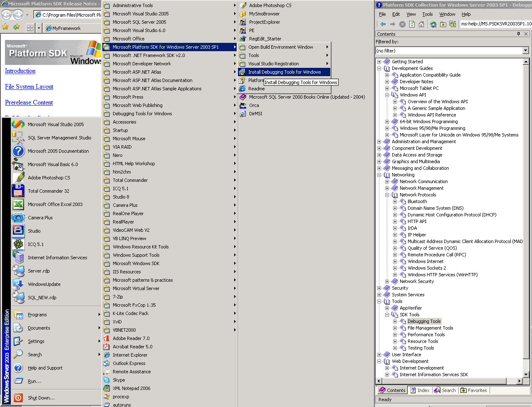This screenshot has width=532, height=407.
Task: Select Install Debugging Tools for Windows menu entry
Action: click(285, 72)
